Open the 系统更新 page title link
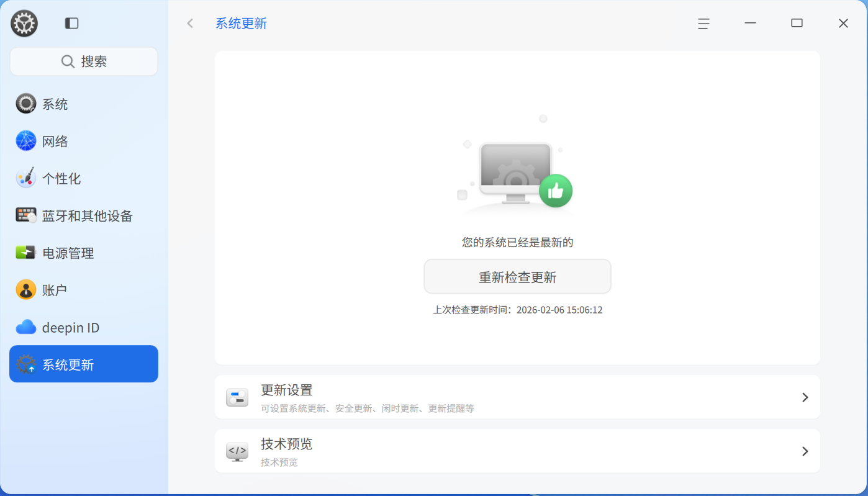This screenshot has height=496, width=868. point(242,23)
